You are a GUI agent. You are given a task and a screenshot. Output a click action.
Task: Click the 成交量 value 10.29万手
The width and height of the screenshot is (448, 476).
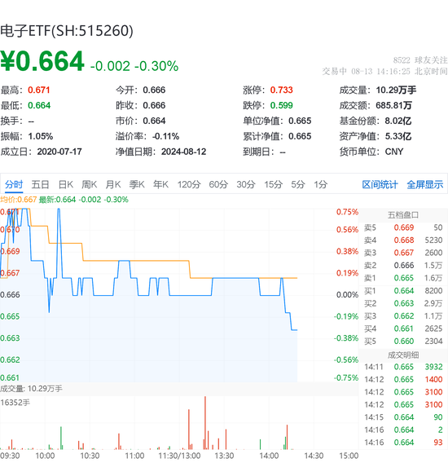click(396, 90)
